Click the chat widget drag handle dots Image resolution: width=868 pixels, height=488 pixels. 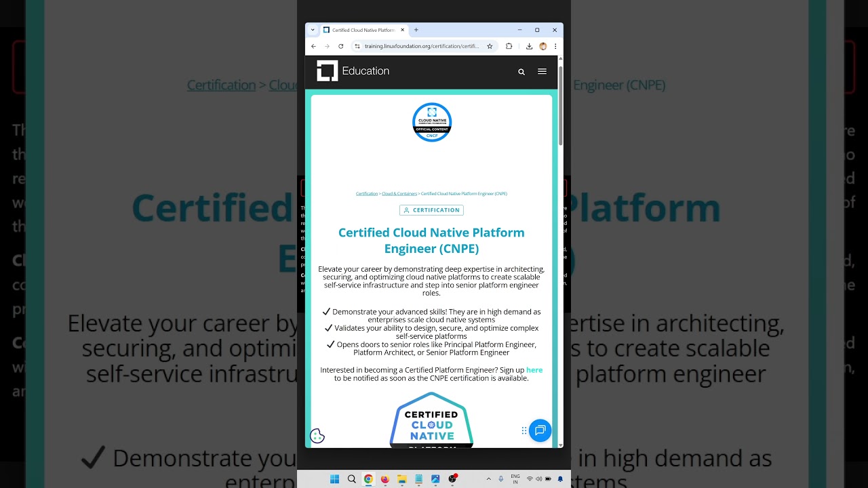point(524,430)
